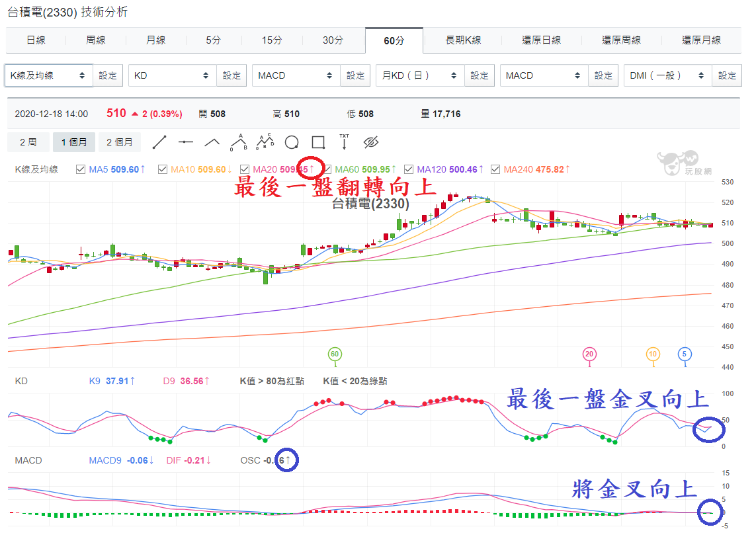Click 設定 next to first MACD dropdown

click(356, 75)
